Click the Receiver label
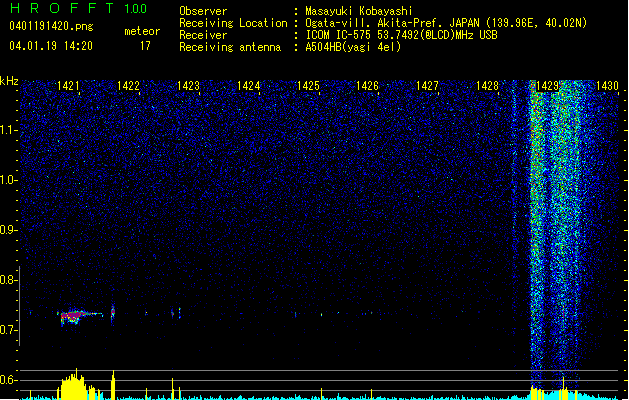 pyautogui.click(x=203, y=35)
